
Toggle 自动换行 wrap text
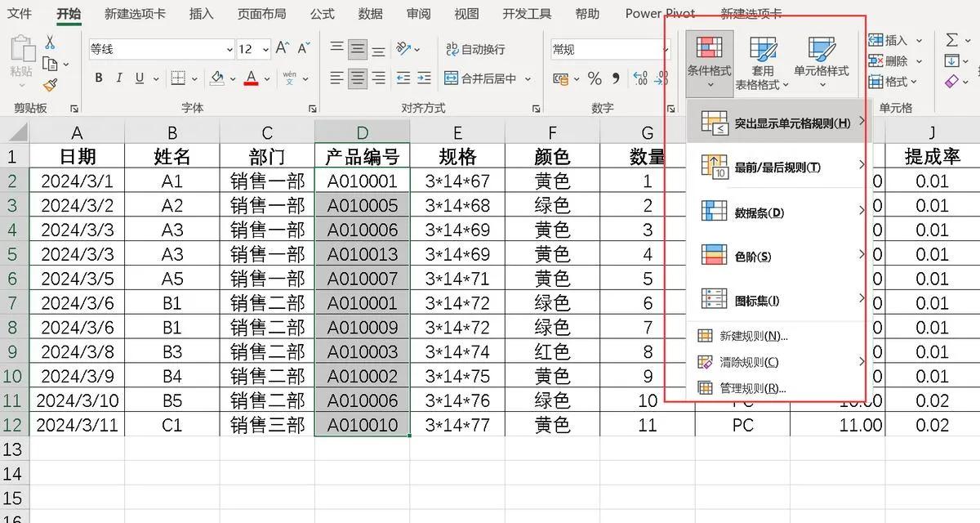[475, 49]
